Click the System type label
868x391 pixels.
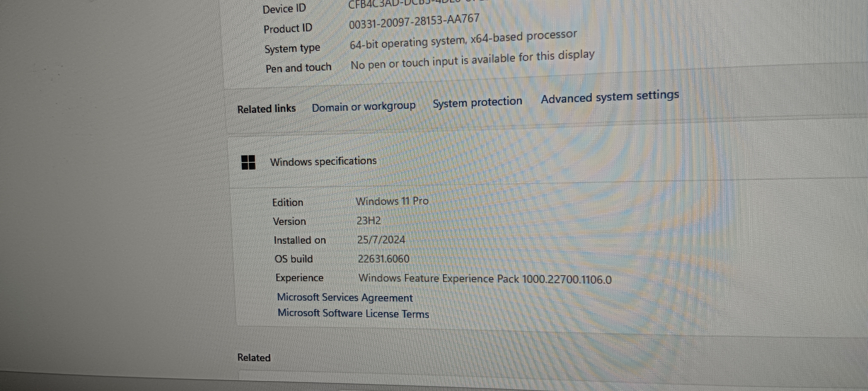(x=292, y=49)
